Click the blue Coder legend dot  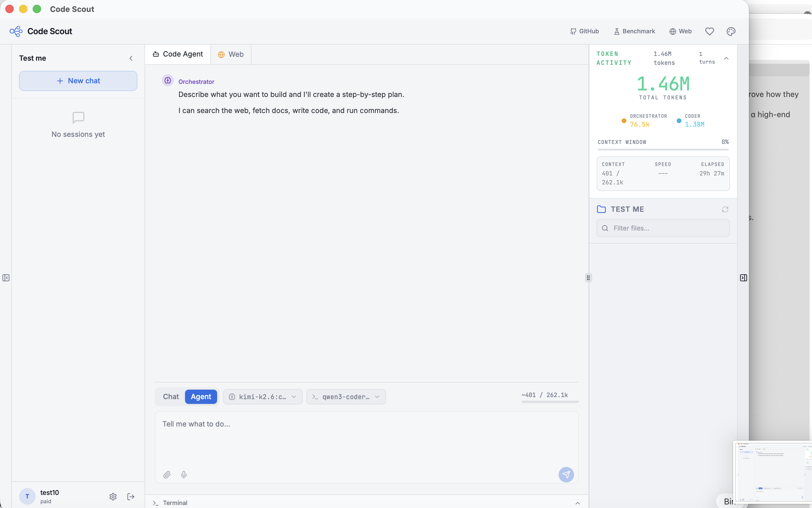(679, 121)
